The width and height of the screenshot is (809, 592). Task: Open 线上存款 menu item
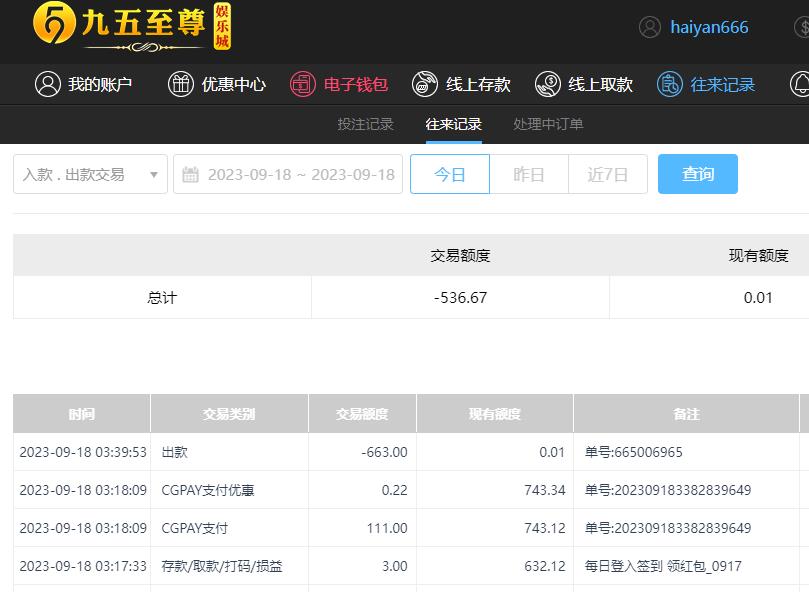pyautogui.click(x=478, y=84)
